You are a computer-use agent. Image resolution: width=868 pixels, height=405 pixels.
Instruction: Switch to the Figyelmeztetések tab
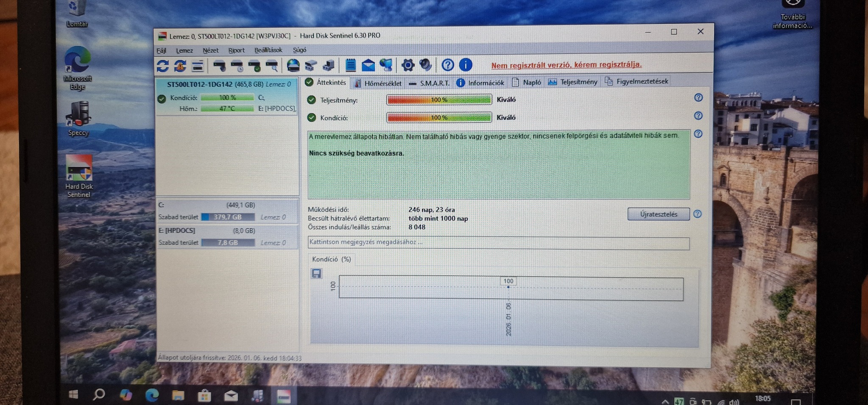point(636,81)
